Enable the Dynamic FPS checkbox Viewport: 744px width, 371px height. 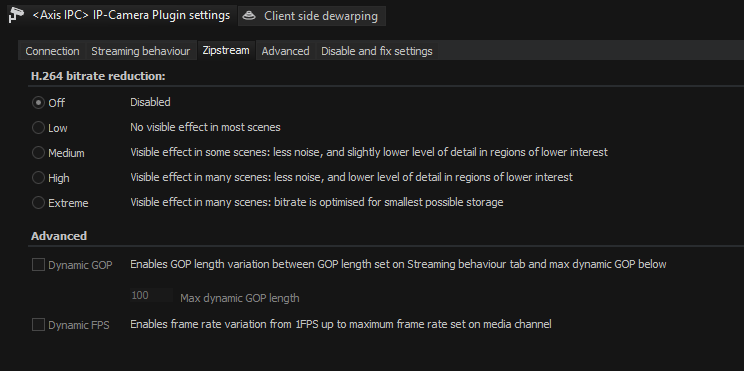click(x=38, y=325)
